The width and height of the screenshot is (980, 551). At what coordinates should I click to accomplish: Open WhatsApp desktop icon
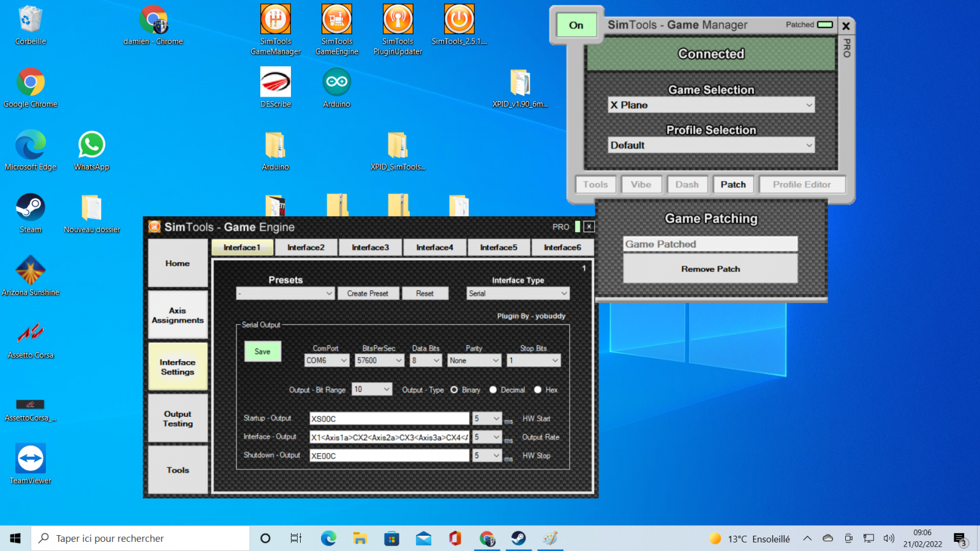pyautogui.click(x=92, y=151)
